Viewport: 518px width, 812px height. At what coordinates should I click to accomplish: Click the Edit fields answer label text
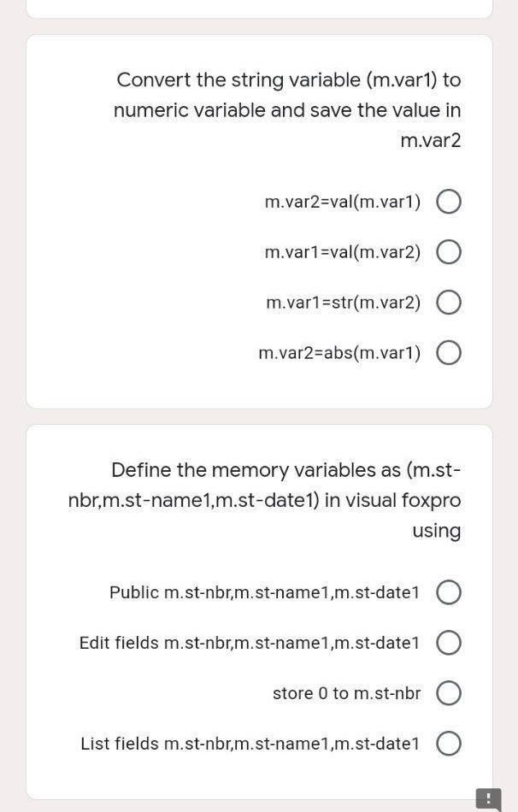pyautogui.click(x=250, y=643)
